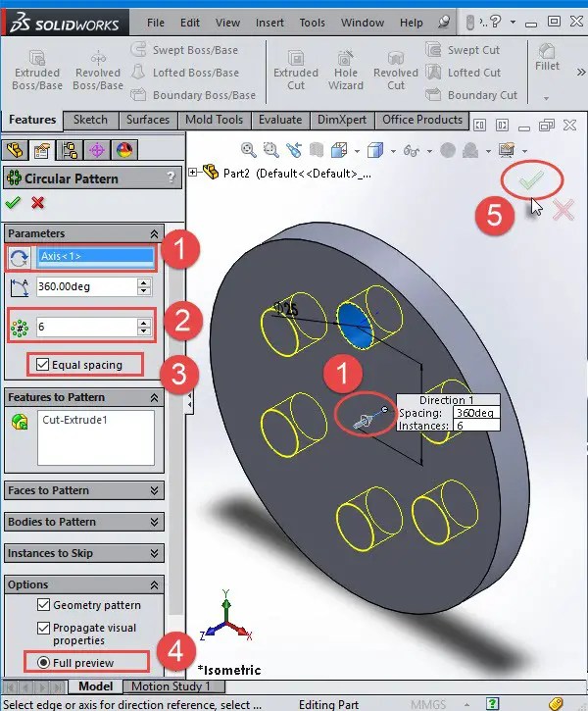Open the Hole Wizard
588x711 pixels.
coord(346,71)
